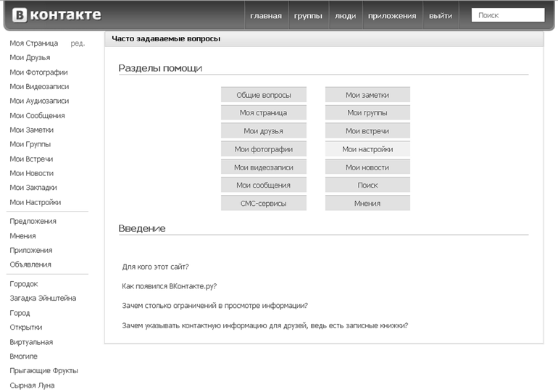Select the Мои заметки help section
Viewport: 558px width, 392px height.
[367, 95]
